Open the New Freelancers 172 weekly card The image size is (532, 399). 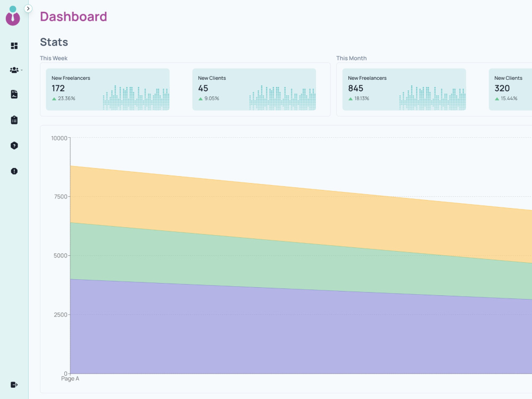(108, 89)
